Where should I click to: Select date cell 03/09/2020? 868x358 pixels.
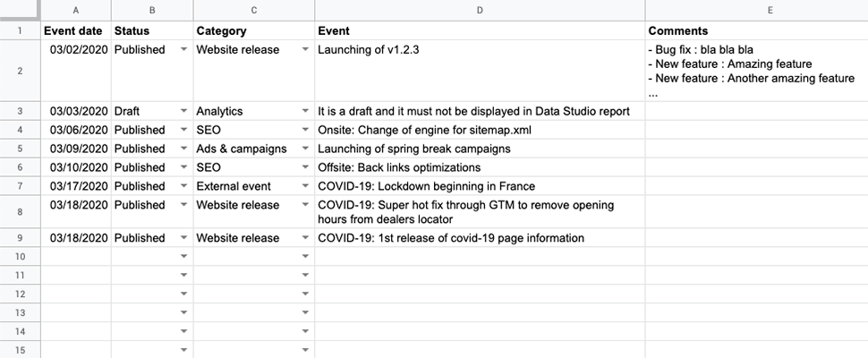tap(76, 149)
